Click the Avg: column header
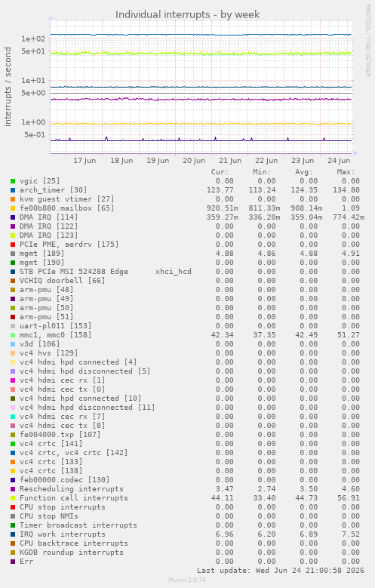 (x=304, y=172)
